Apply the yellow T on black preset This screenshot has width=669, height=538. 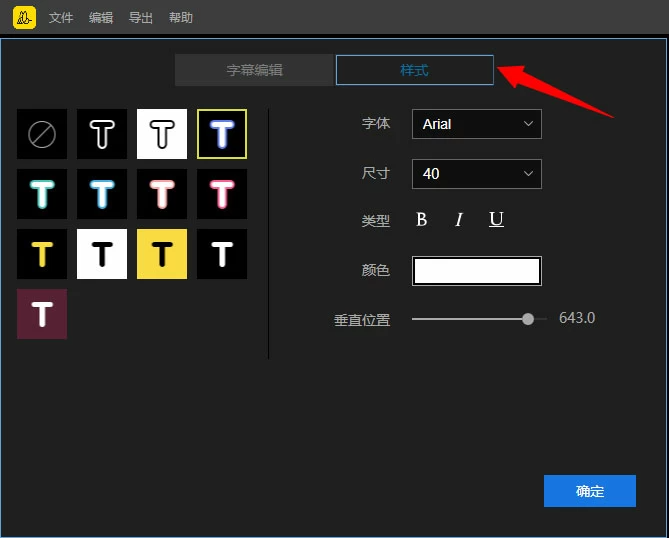coord(42,254)
